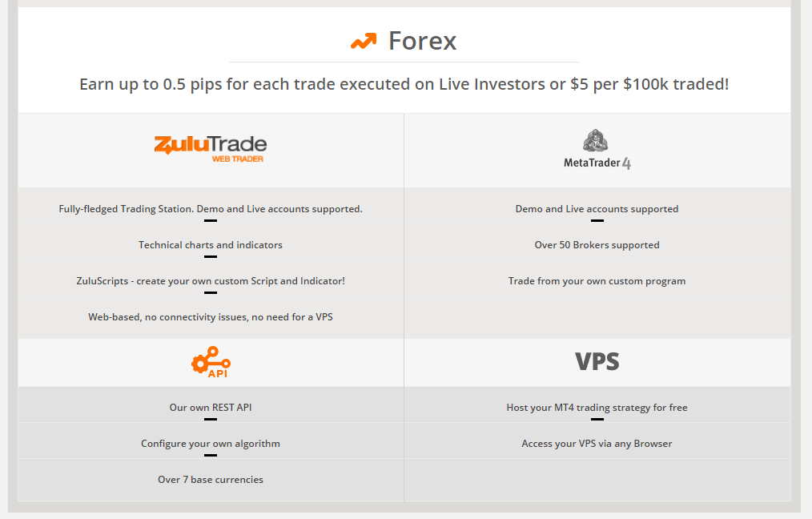
Task: Click the orange API gear icon
Action: 211,362
